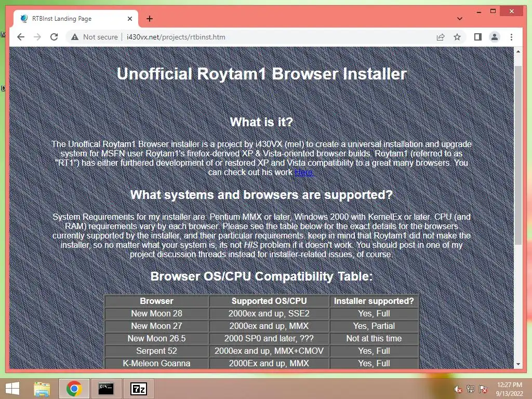Click the network tray icon

pos(471,389)
